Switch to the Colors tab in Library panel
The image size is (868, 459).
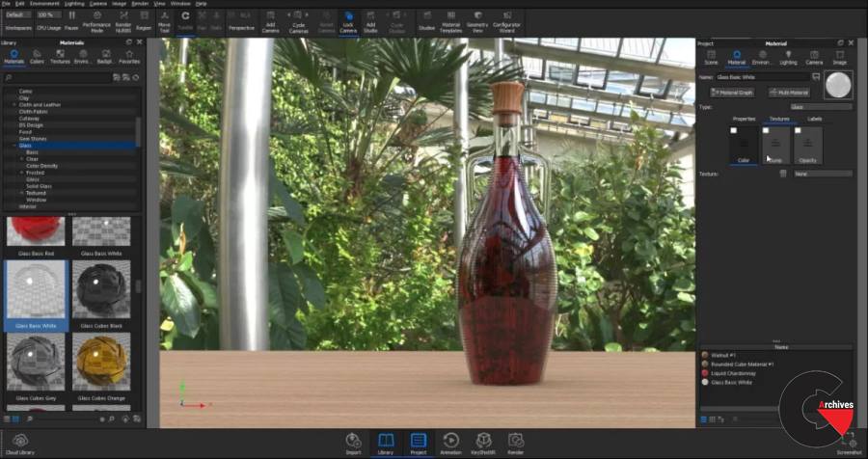[37, 57]
